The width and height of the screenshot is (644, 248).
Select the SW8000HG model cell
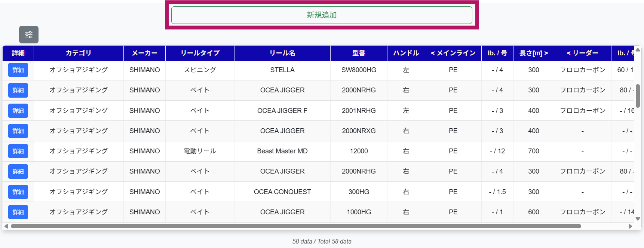359,70
